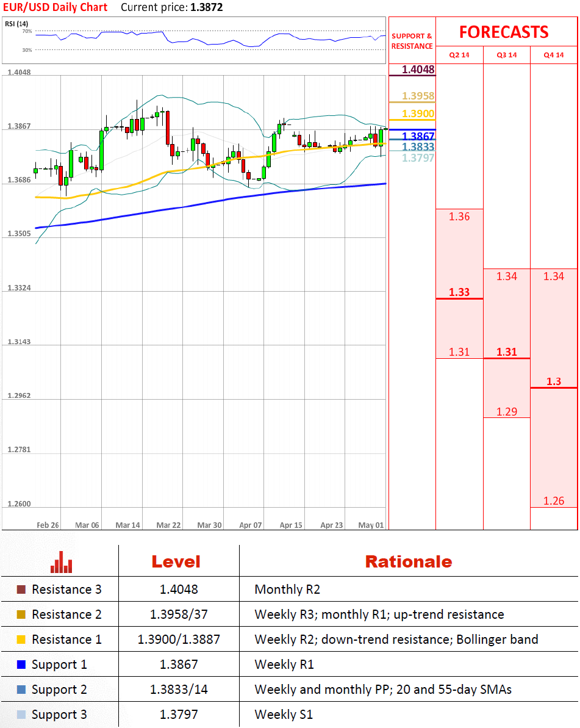The height and width of the screenshot is (728, 580).
Task: Click the 'Weekly R2; down-trend resistance' rationale
Action: coord(396,640)
